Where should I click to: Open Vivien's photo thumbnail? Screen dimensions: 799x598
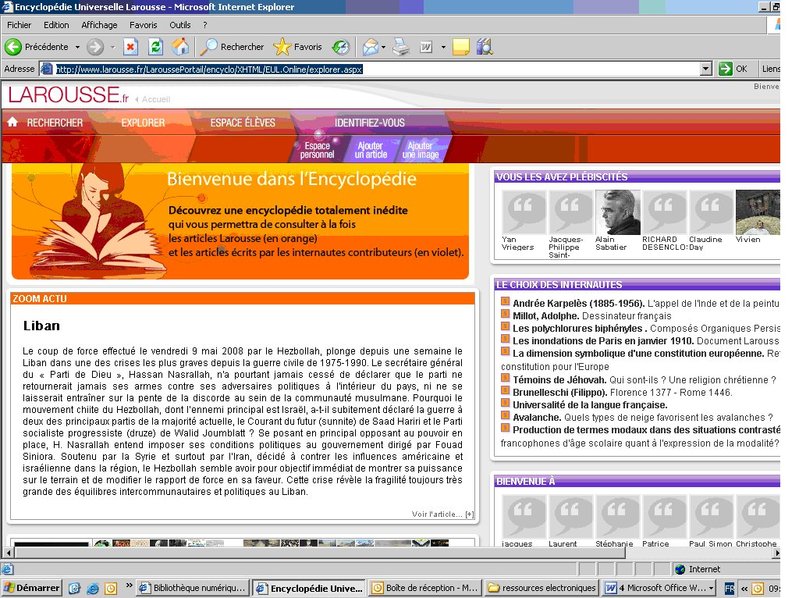pyautogui.click(x=758, y=212)
